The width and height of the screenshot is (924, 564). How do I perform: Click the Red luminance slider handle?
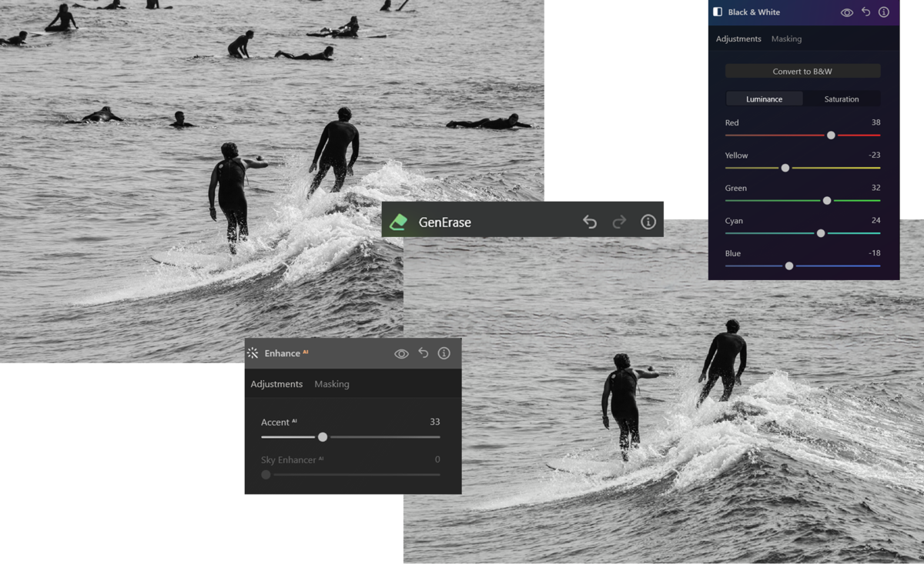tap(831, 135)
